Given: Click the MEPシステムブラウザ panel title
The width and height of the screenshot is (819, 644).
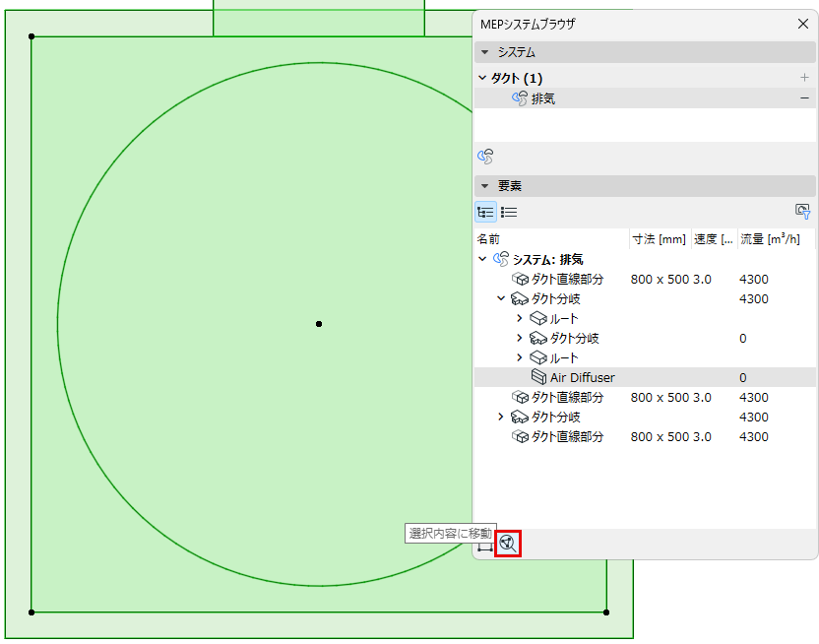Looking at the screenshot, I should pos(528,24).
